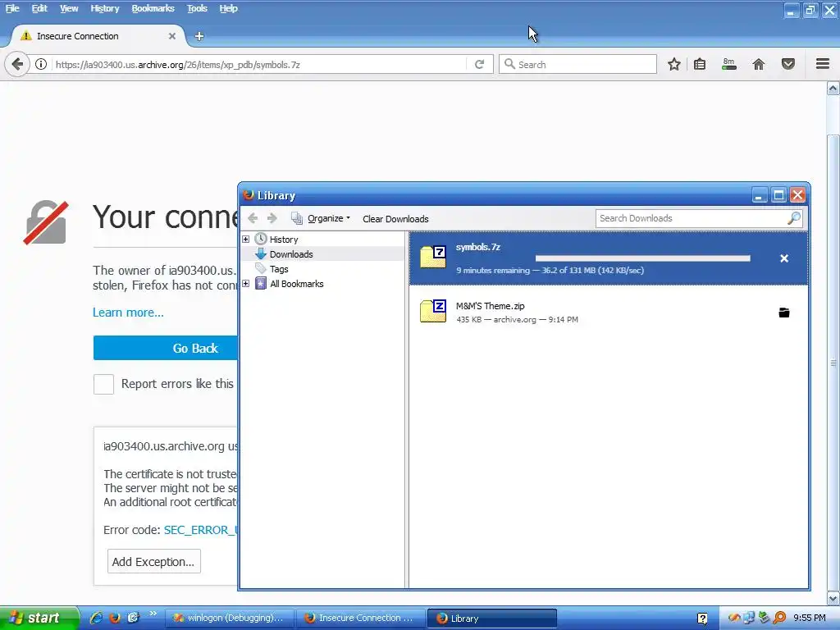Click browser page vertical scrollbar
This screenshot has height=630, width=840.
tap(833, 363)
